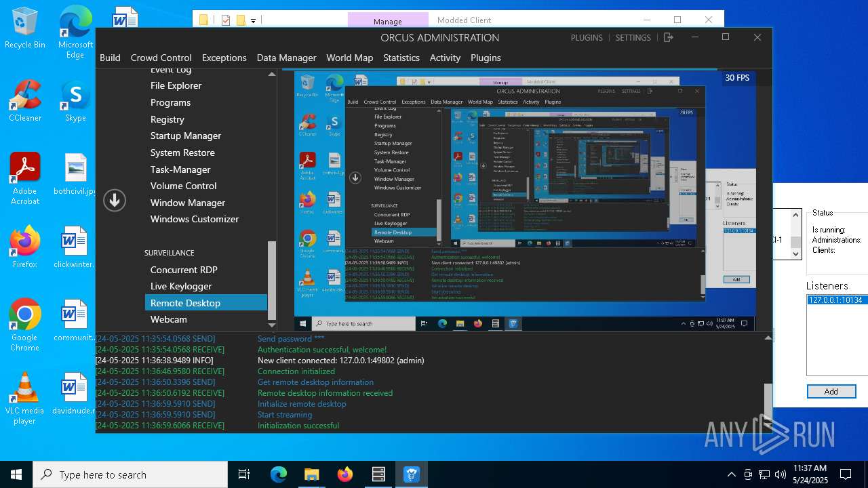Select Remote Desktop under Surveillance
Viewport: 868px width, 488px height.
(x=206, y=303)
